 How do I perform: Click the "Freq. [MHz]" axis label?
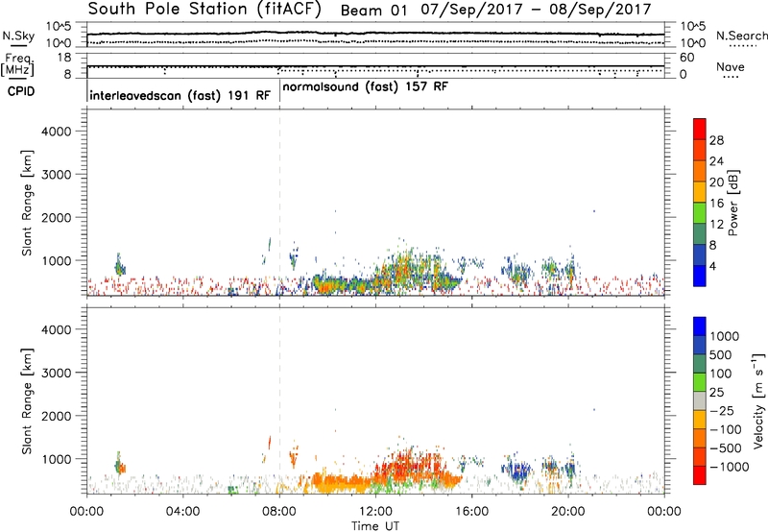coord(18,64)
